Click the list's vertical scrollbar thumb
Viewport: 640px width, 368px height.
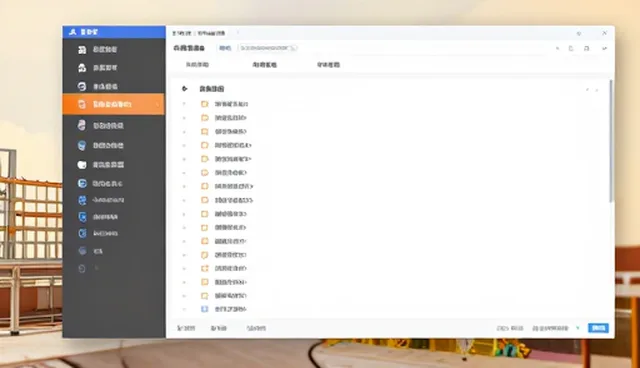tap(611, 141)
